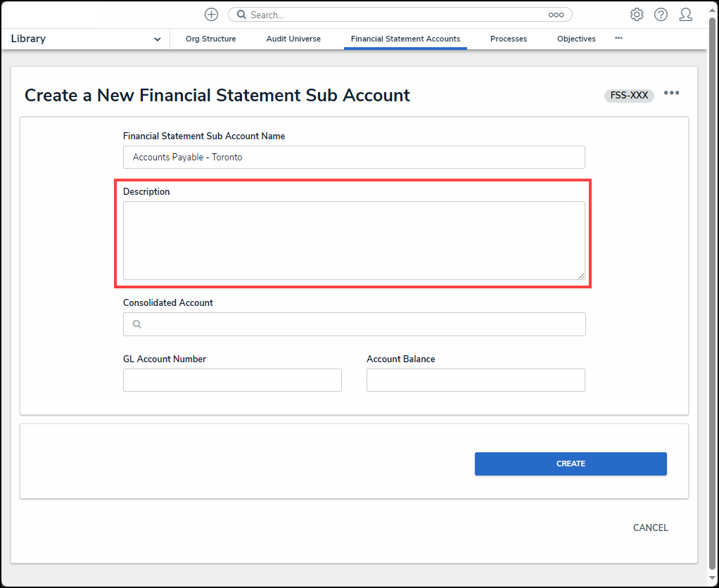Open the Processes tab

(x=508, y=39)
